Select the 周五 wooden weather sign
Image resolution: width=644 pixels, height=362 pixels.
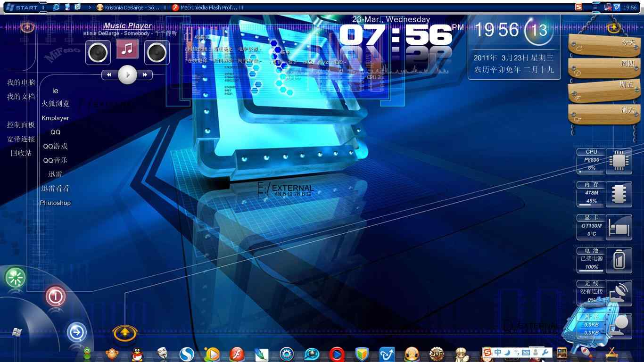coord(604,90)
